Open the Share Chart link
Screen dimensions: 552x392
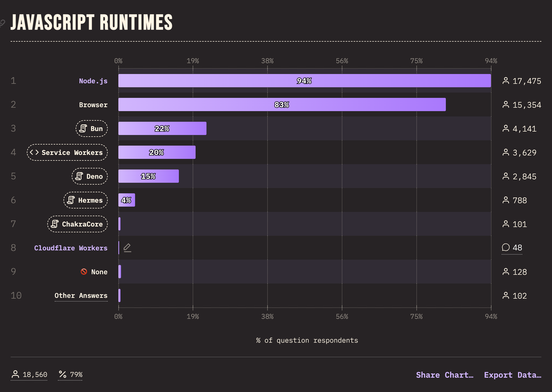coord(445,375)
